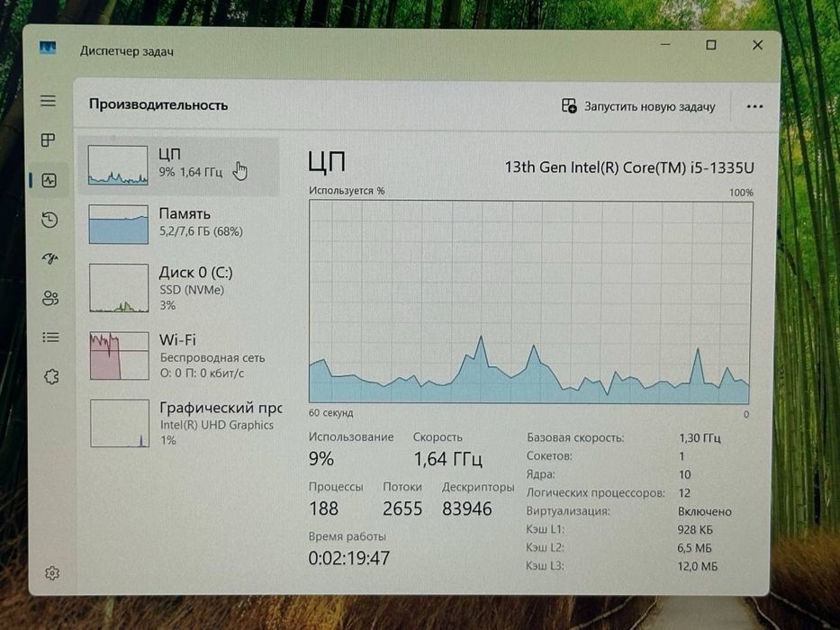Open Task Manager settings gear

point(52,573)
